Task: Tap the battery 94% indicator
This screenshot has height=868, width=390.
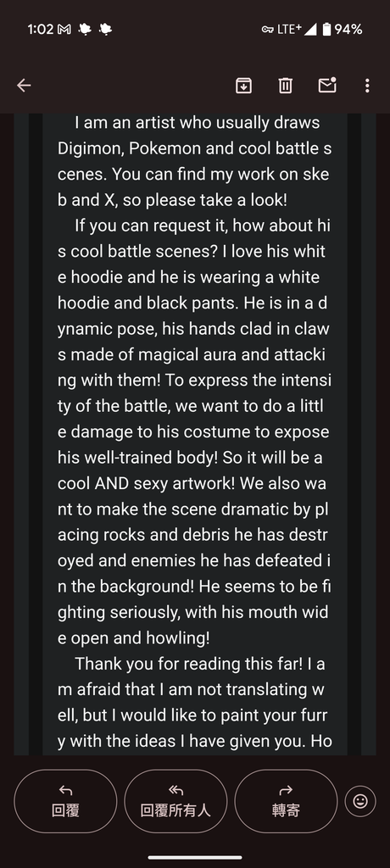Action: pos(343,30)
